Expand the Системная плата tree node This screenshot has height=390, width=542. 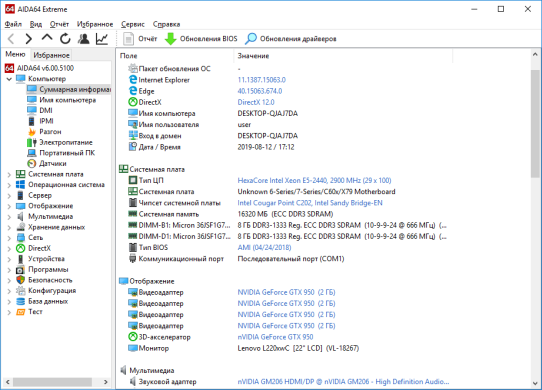point(9,174)
